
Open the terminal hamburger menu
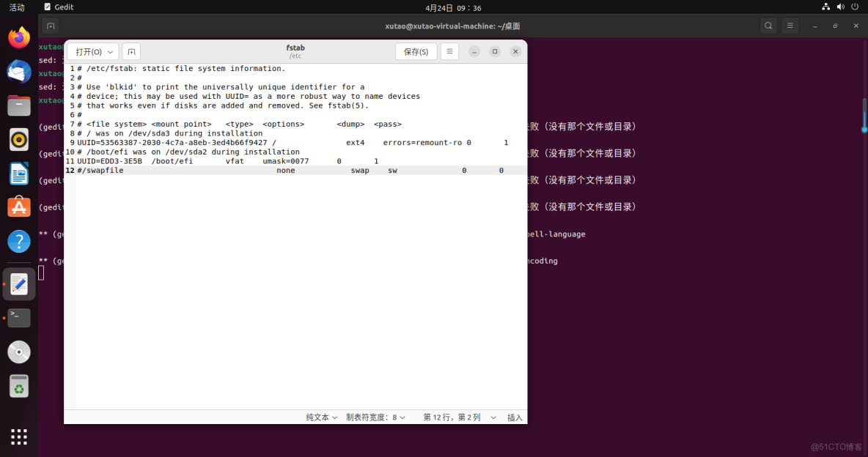790,26
